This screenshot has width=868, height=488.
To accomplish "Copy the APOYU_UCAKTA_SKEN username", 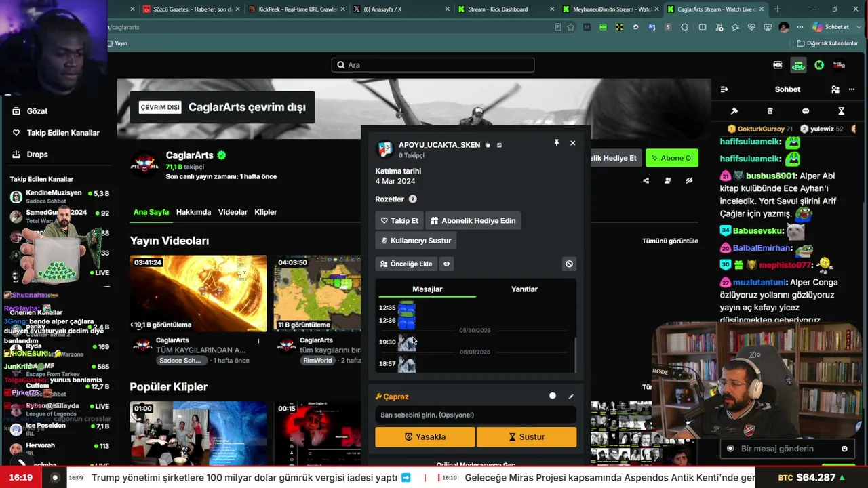I will [488, 145].
